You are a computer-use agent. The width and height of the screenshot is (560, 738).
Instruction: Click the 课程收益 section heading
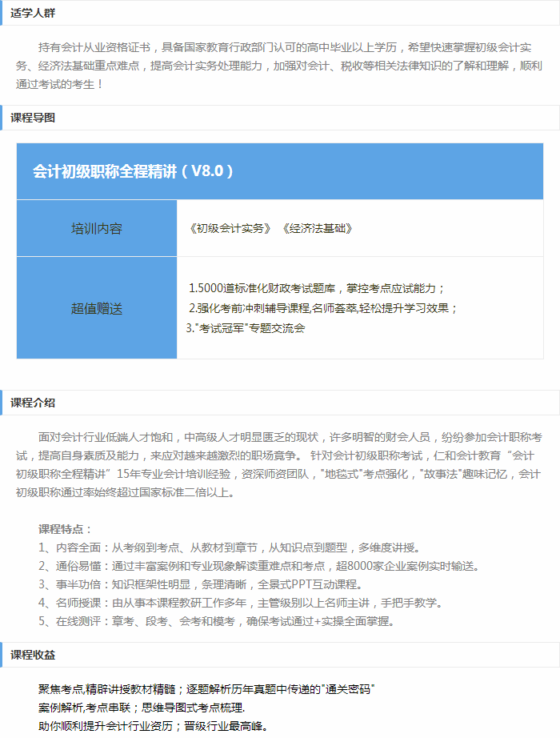point(33,655)
